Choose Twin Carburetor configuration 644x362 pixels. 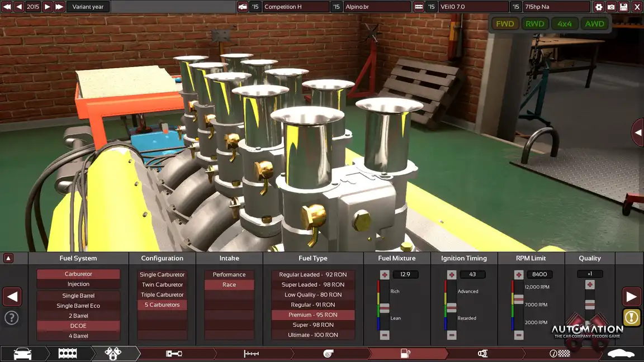(x=162, y=285)
